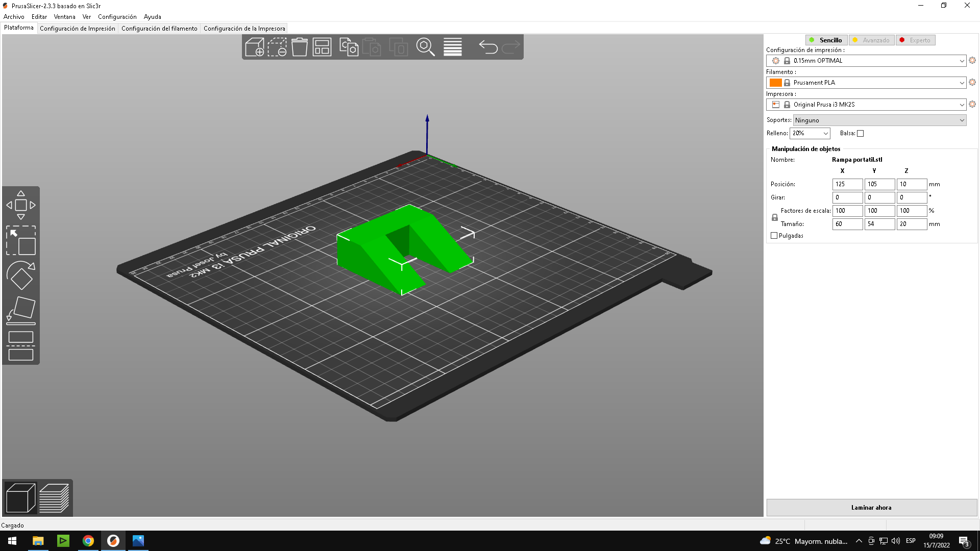The image size is (980, 551).
Task: Click the taskbar clock and date
Action: [x=936, y=541]
